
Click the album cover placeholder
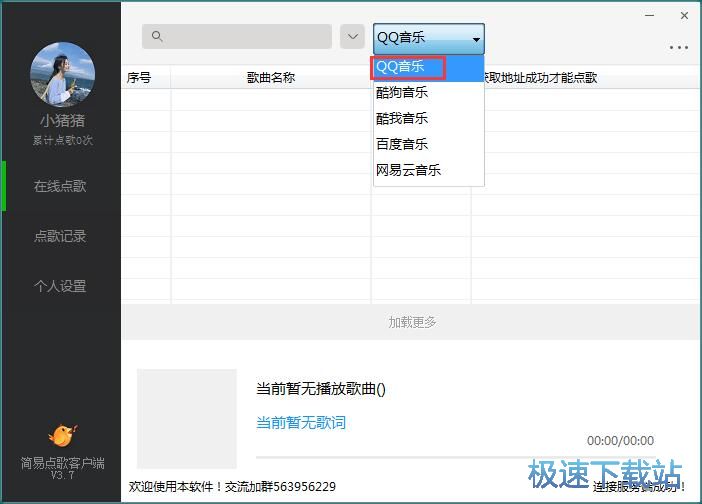[187, 419]
